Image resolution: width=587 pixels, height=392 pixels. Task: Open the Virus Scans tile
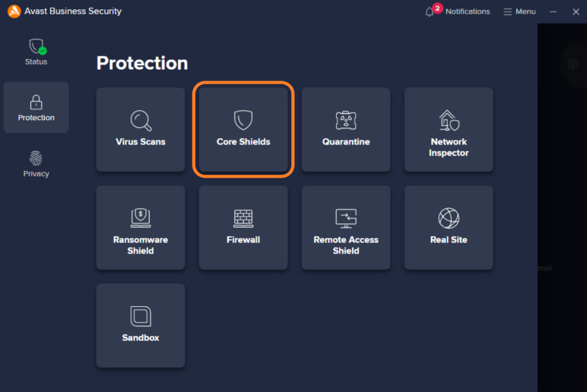click(141, 129)
